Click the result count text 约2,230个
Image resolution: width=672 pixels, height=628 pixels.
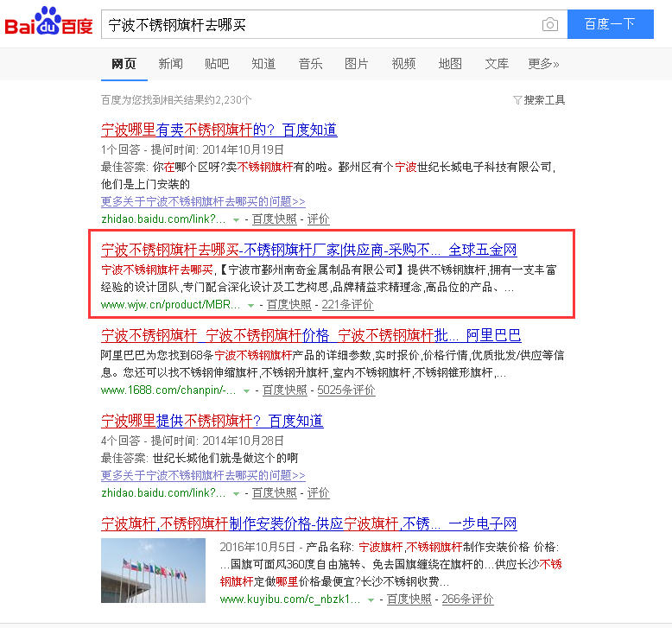click(x=227, y=100)
